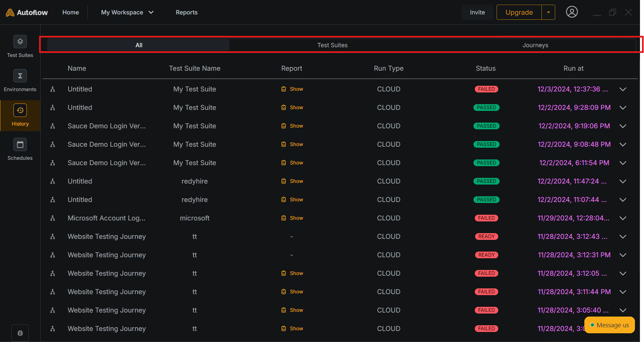644x342 pixels.
Task: Click the Upgrade button
Action: [519, 12]
